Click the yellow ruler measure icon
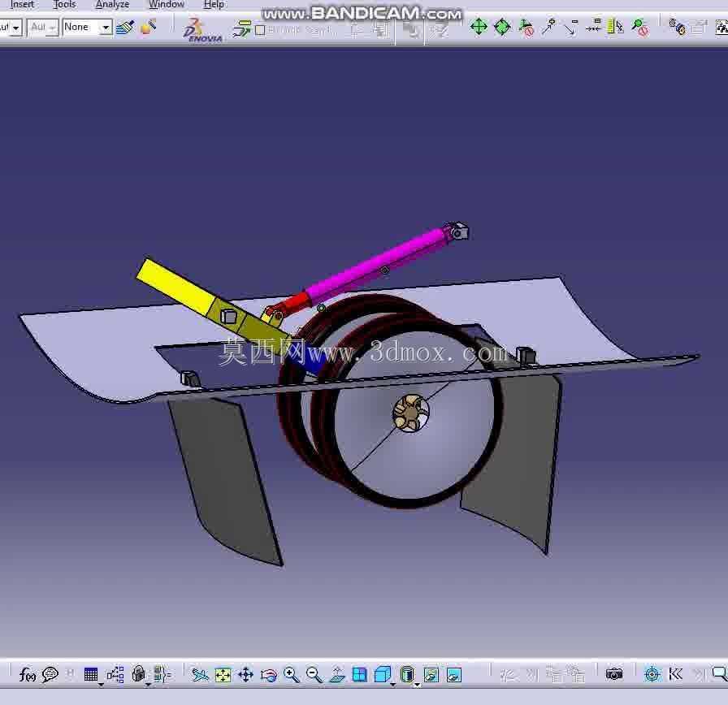 616,27
